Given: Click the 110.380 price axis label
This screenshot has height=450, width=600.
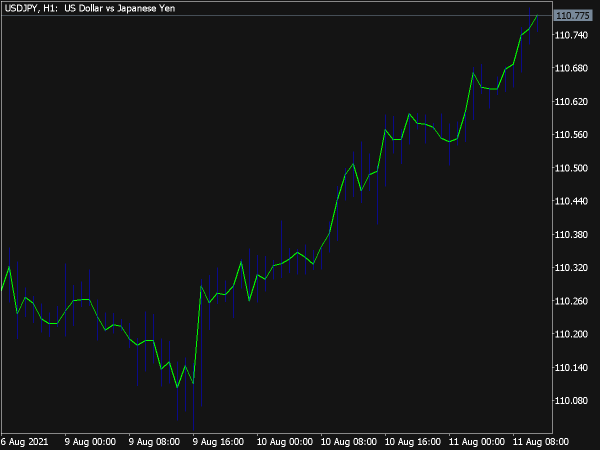Looking at the screenshot, I should [571, 234].
